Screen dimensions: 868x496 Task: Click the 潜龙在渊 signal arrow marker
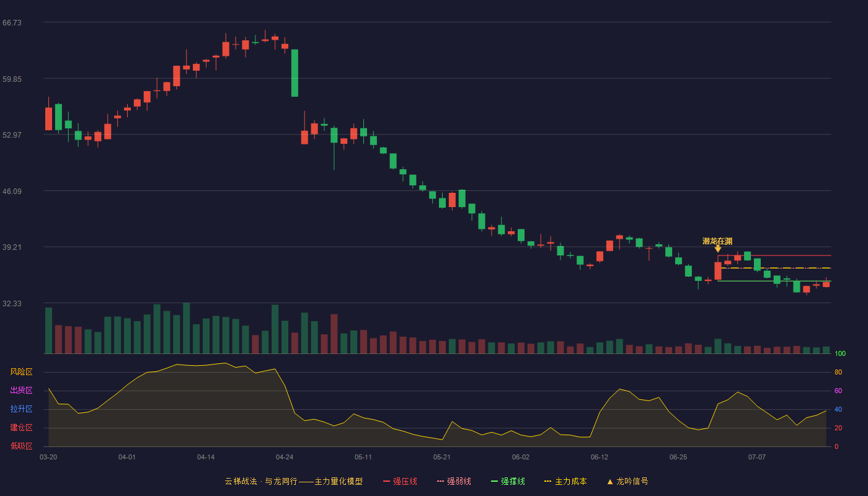click(x=718, y=249)
